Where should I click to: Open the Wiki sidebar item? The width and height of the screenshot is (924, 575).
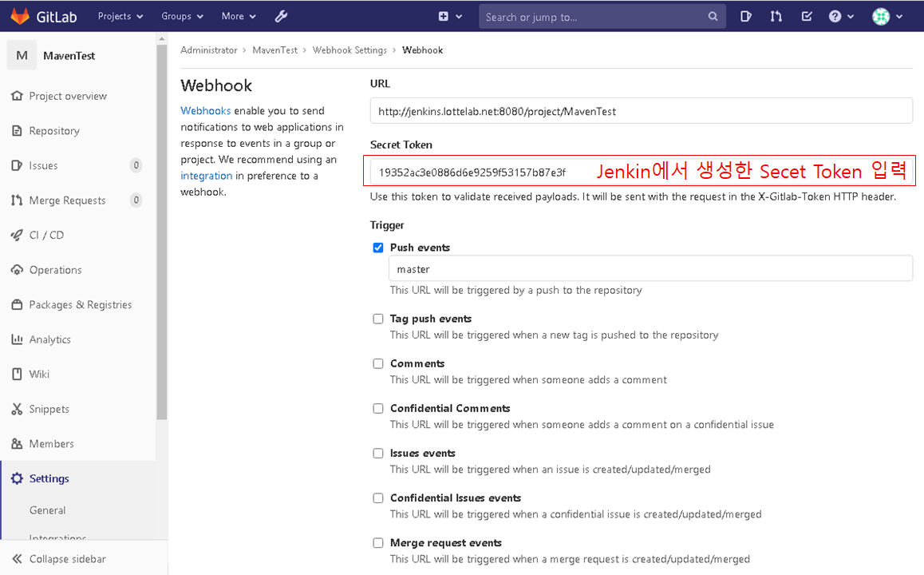tap(39, 375)
